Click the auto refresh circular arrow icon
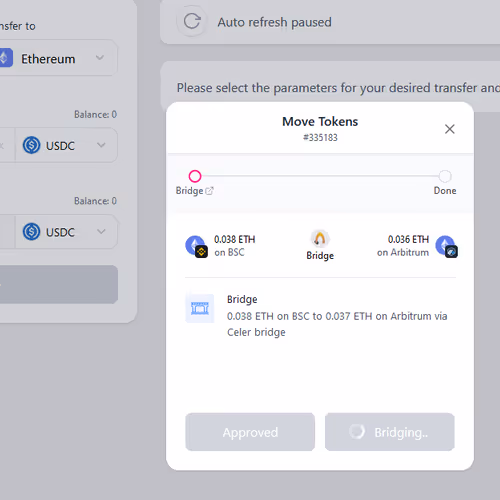This screenshot has height=500, width=500. coord(192,22)
